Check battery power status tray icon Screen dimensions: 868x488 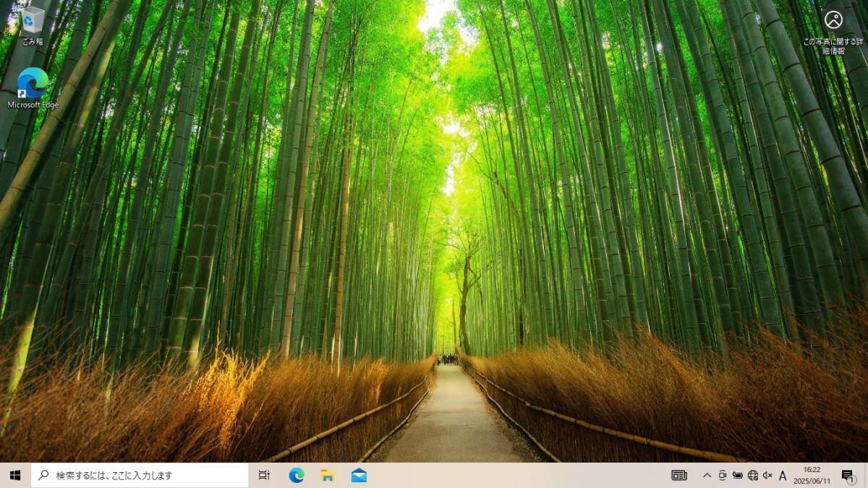737,475
